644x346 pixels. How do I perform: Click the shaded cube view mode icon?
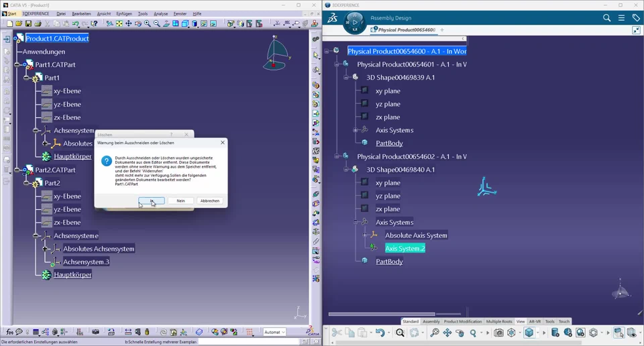click(529, 333)
